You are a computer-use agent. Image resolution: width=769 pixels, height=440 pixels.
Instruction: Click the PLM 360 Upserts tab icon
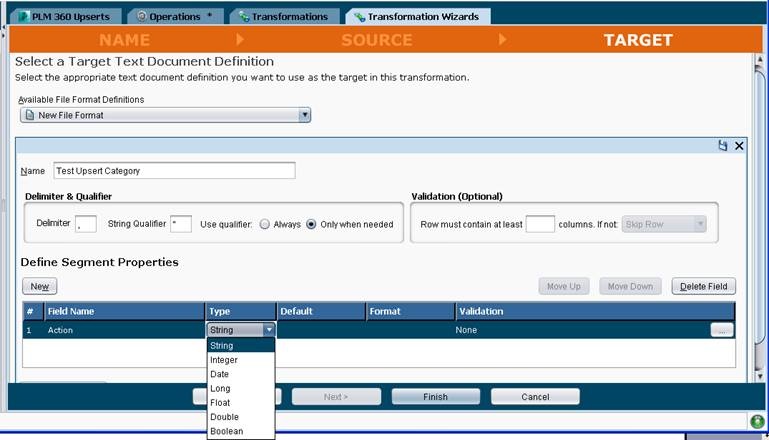tap(24, 17)
